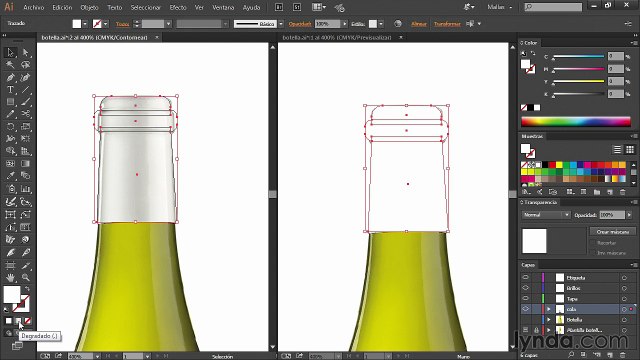Open the stroke color dropdown in control bar
This screenshot has width=640, height=360.
106,24
